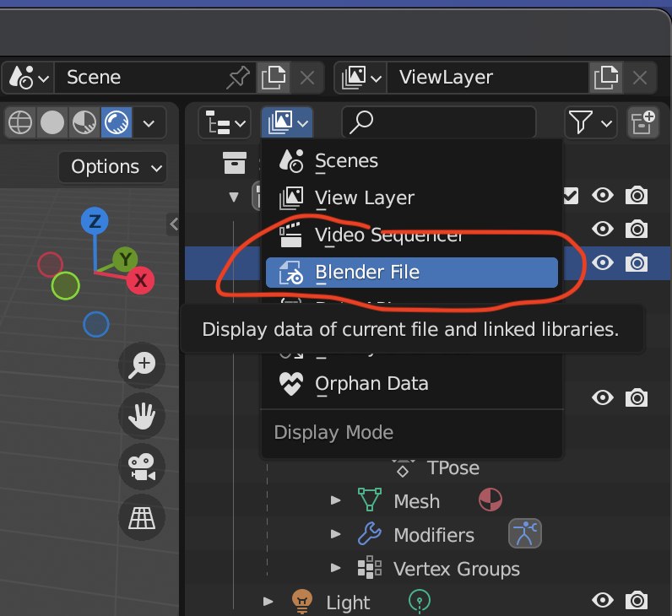
Task: Click the Scene Collection archive icon
Action: point(235,163)
